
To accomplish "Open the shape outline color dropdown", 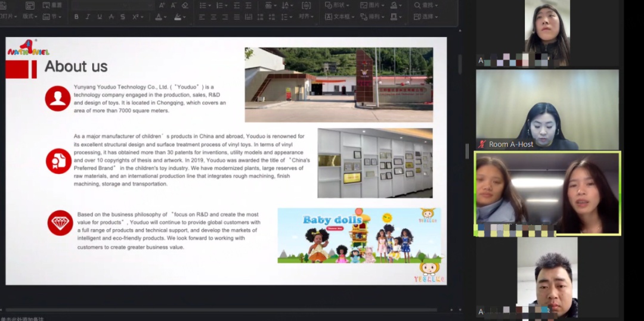I will 401,17.
